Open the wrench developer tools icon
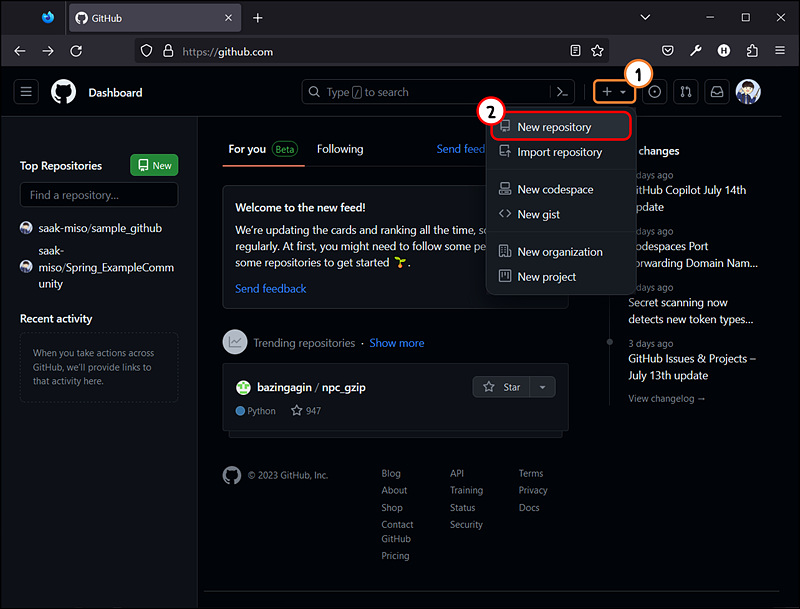This screenshot has width=800, height=609. (695, 50)
